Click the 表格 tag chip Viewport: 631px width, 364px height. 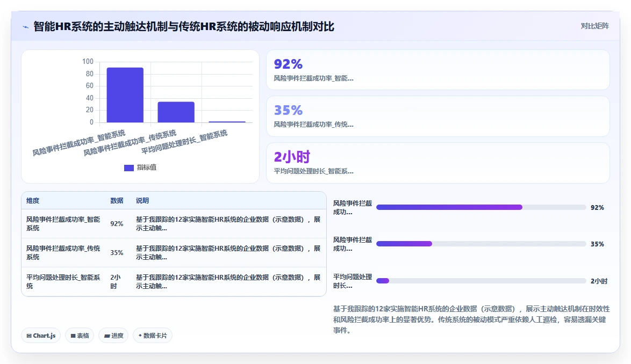[80, 336]
